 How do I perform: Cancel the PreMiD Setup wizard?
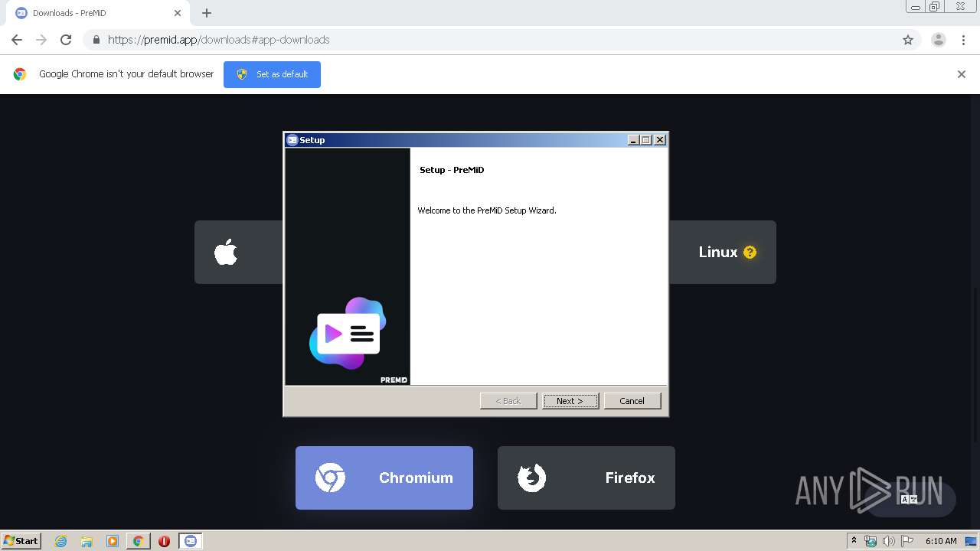pos(632,401)
